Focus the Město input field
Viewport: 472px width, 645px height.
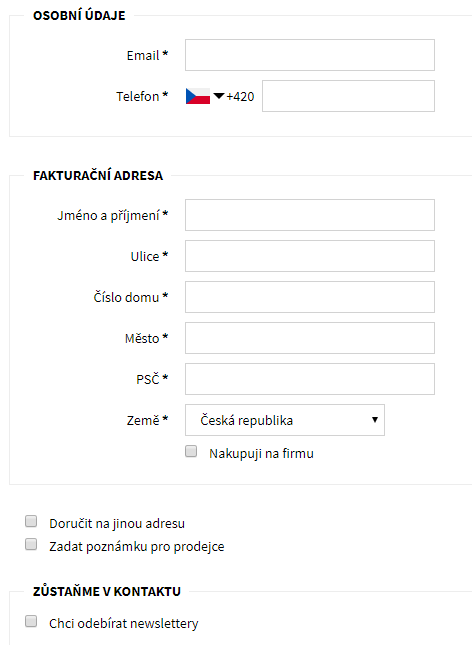pyautogui.click(x=310, y=338)
